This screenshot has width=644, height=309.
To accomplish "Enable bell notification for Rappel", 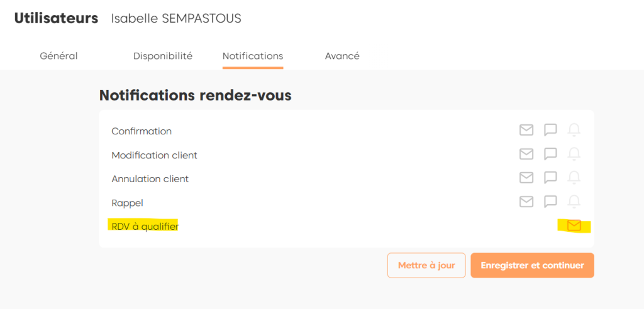I will click(574, 202).
